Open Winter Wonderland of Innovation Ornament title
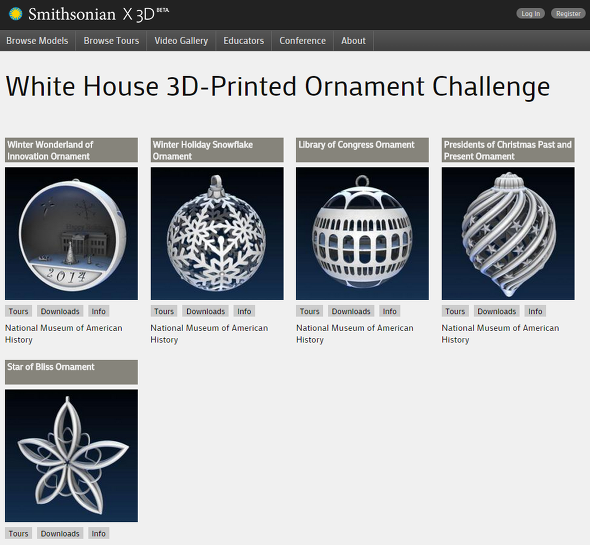 pyautogui.click(x=71, y=150)
